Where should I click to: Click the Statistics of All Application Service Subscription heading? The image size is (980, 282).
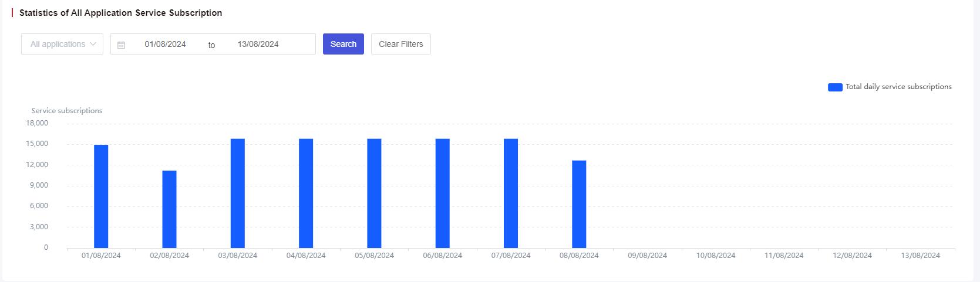click(x=120, y=13)
